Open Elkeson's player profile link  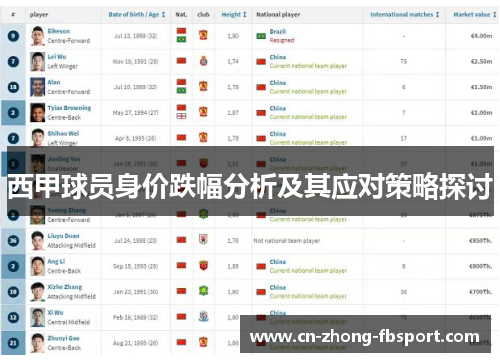pos(59,31)
